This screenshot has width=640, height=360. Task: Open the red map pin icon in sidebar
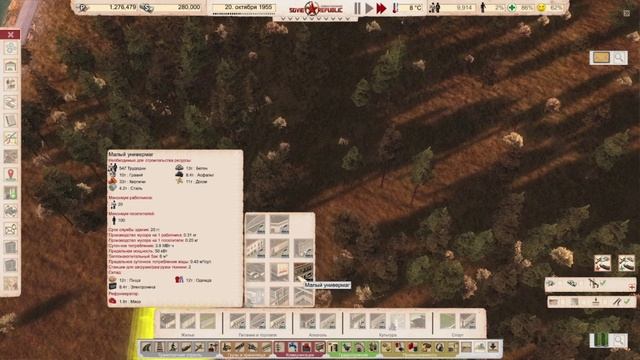point(11,174)
